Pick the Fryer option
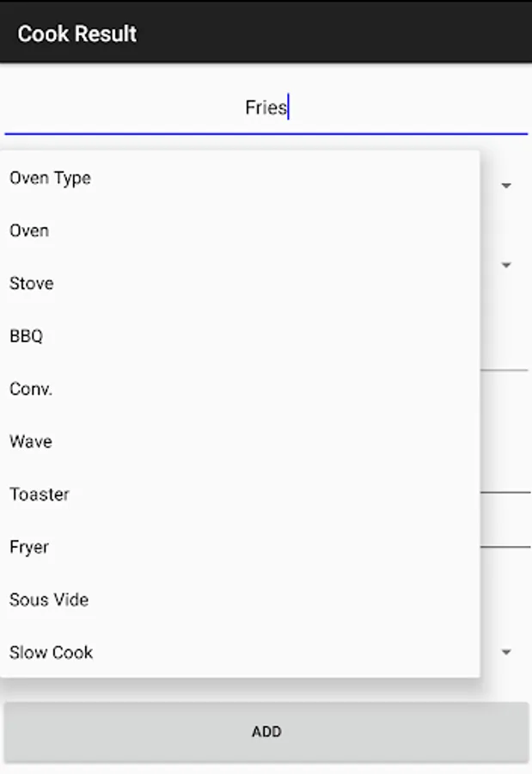The width and height of the screenshot is (532, 774). pos(240,547)
